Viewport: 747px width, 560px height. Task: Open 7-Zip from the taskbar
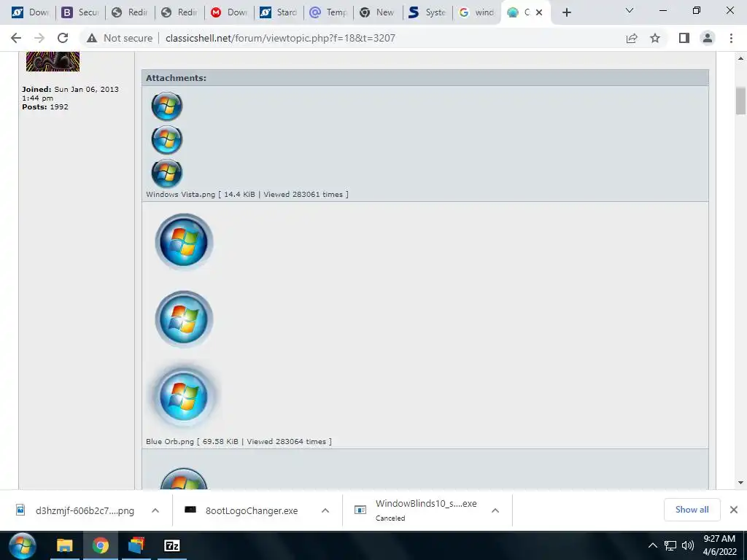(172, 545)
